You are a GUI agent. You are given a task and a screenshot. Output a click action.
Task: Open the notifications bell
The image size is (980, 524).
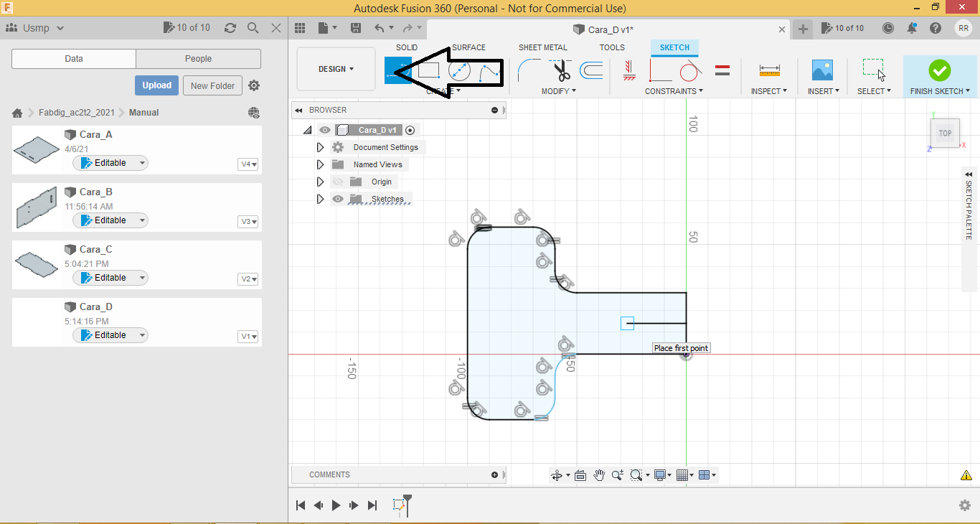(x=912, y=28)
